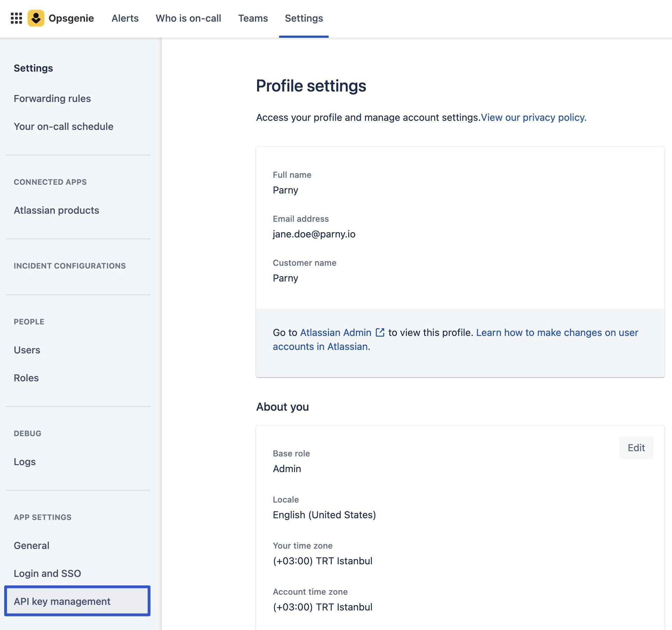Open the Teams page
This screenshot has height=630, width=672.
point(253,18)
